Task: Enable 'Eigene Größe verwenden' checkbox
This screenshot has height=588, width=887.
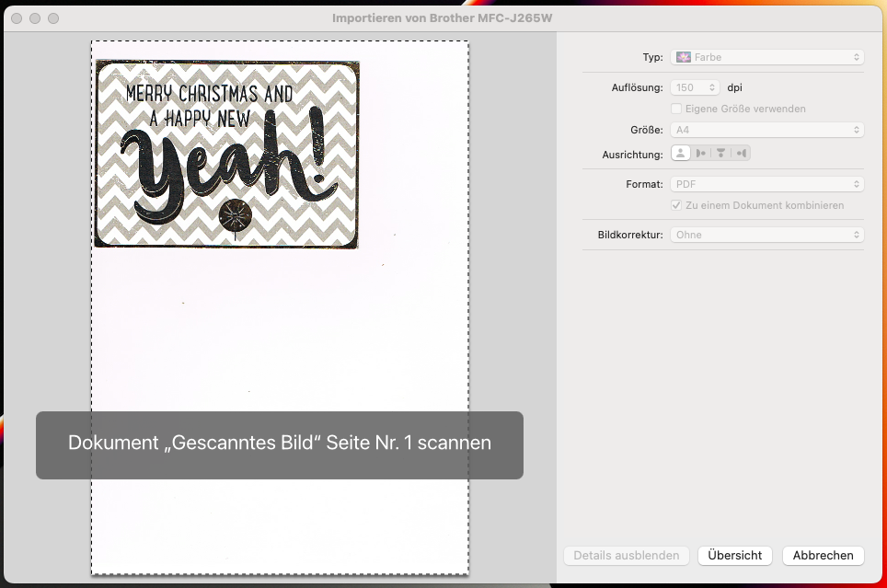Action: 677,109
